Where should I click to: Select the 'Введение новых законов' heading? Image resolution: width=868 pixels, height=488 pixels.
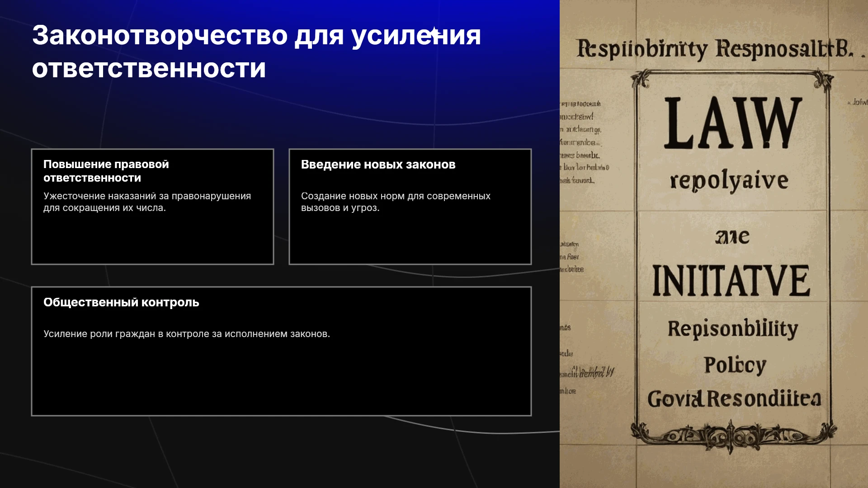[x=378, y=164]
